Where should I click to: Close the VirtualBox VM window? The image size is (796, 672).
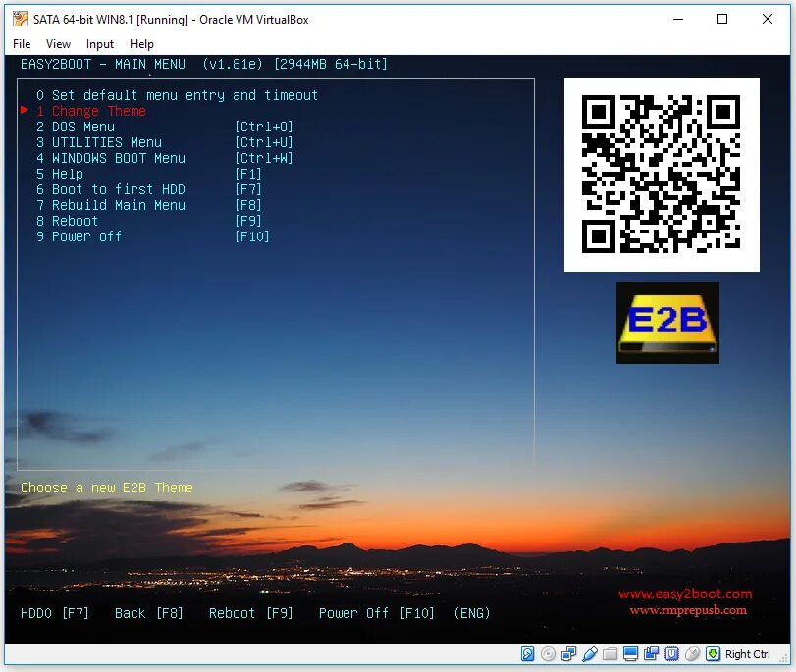(768, 20)
